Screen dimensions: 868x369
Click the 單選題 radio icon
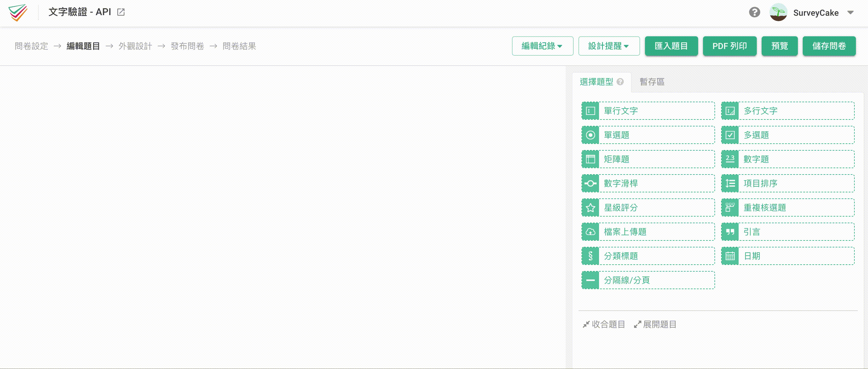[x=590, y=135]
